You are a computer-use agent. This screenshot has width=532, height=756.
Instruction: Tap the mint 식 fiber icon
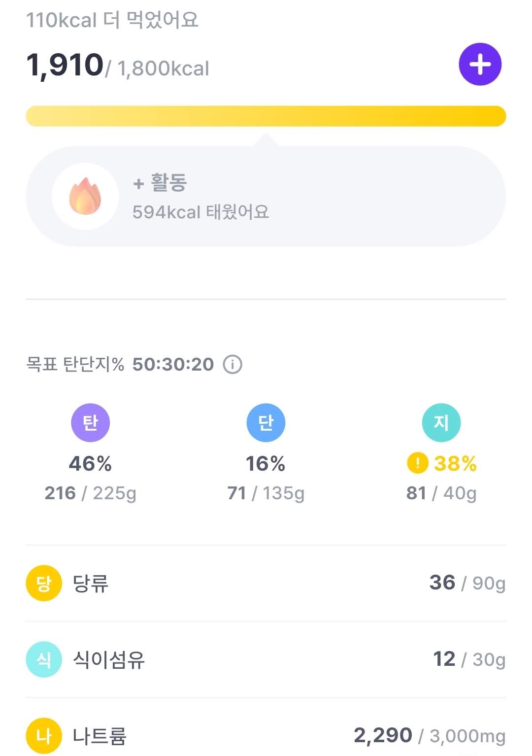(x=44, y=659)
